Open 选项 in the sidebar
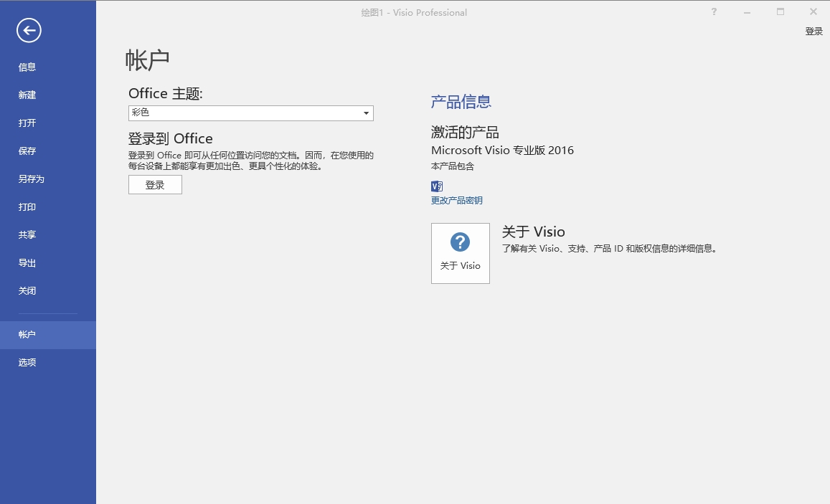 [x=27, y=363]
